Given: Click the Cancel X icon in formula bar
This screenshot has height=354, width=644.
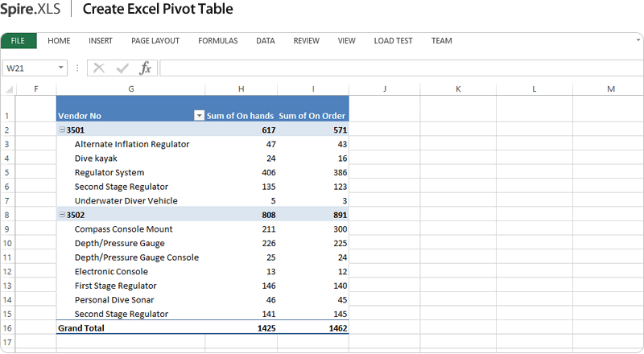Looking at the screenshot, I should coord(99,68).
